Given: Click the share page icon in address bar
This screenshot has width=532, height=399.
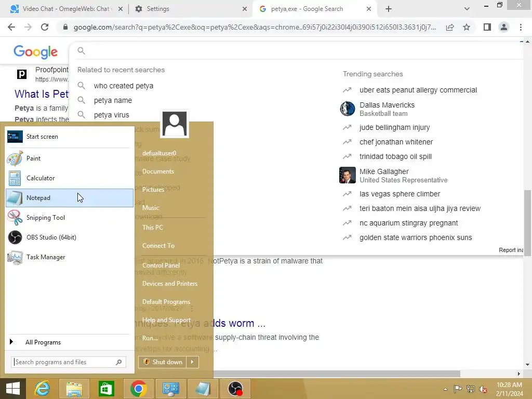Looking at the screenshot, I should [450, 27].
